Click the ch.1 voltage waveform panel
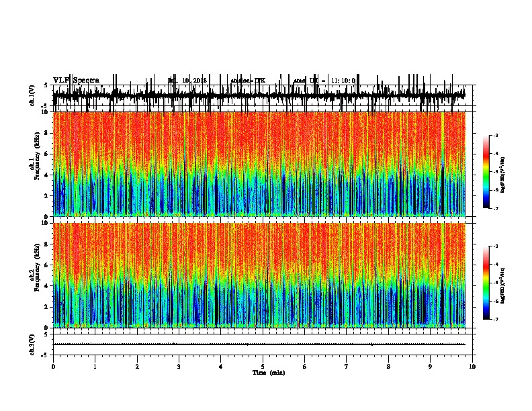This screenshot has width=532, height=411. tap(262, 95)
